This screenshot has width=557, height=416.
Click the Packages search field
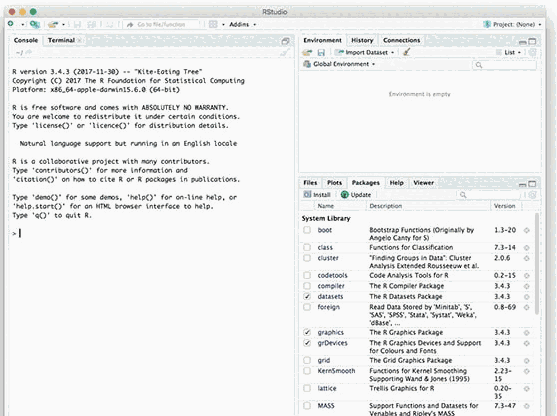pyautogui.click(x=488, y=195)
